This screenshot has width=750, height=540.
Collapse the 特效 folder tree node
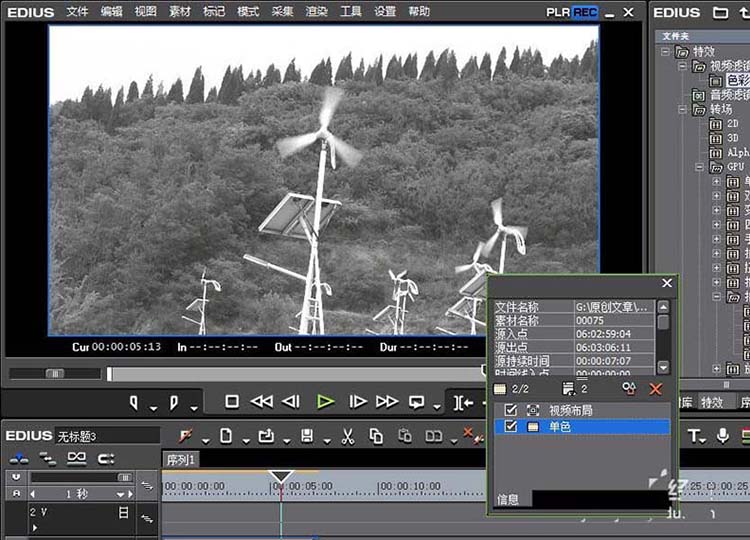click(x=665, y=51)
